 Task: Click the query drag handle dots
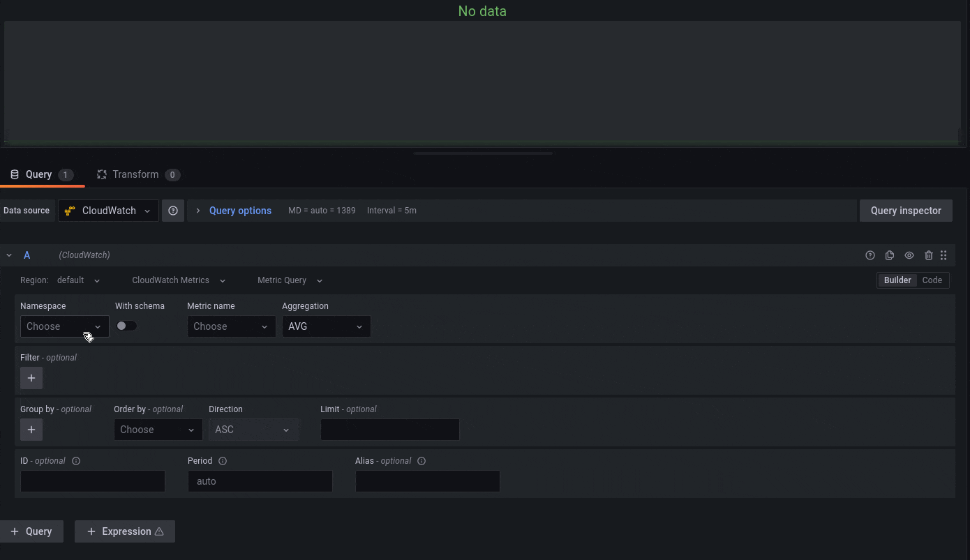click(943, 255)
